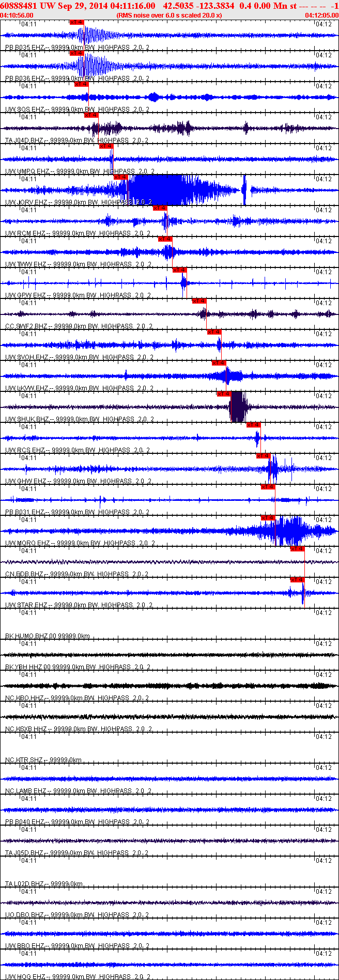Click the TA J04D BHZ station label
Viewport: 339px width, 980px height.
[x=77, y=140]
